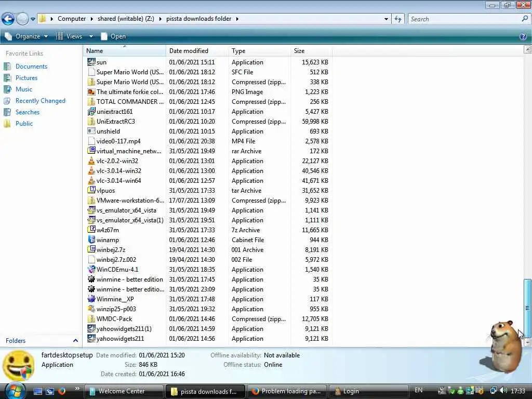
Task: Expand the Views dropdown arrow
Action: coord(91,36)
